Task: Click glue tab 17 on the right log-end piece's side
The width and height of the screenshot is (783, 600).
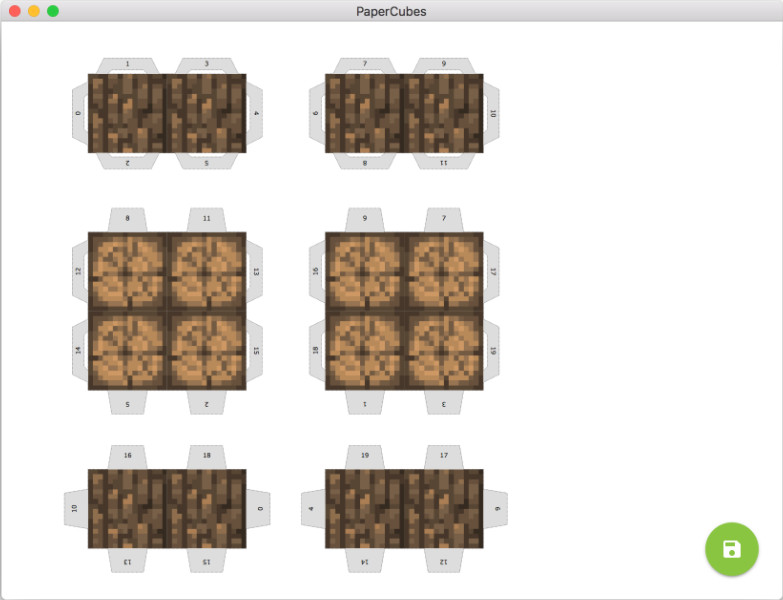Action: coord(492,272)
